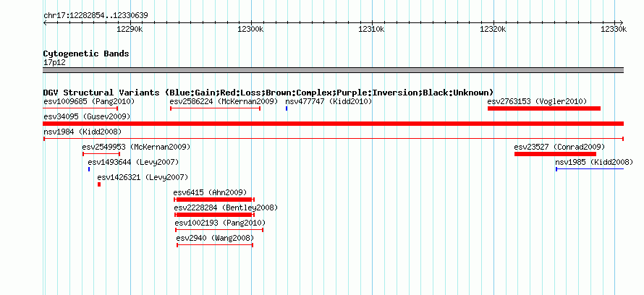
Task: Select the small red esv1426321 loss block
Action: 99,184
